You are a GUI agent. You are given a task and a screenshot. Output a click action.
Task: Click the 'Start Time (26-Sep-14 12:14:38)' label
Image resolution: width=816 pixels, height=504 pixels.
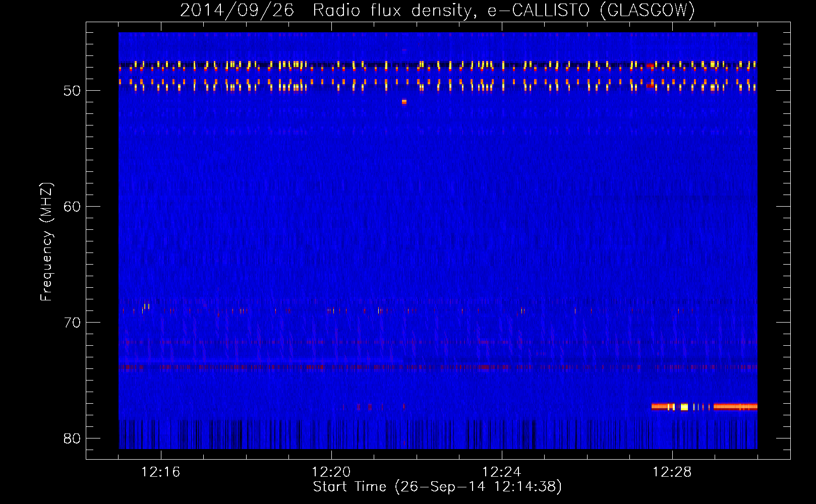point(437,487)
